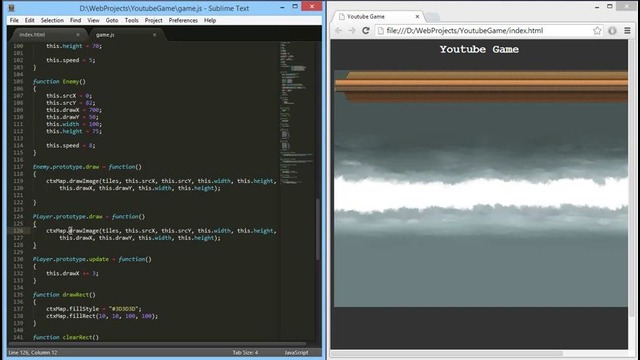Click the editor vertical scrollbar thumb
The width and height of the screenshot is (640, 360).
pos(318,229)
